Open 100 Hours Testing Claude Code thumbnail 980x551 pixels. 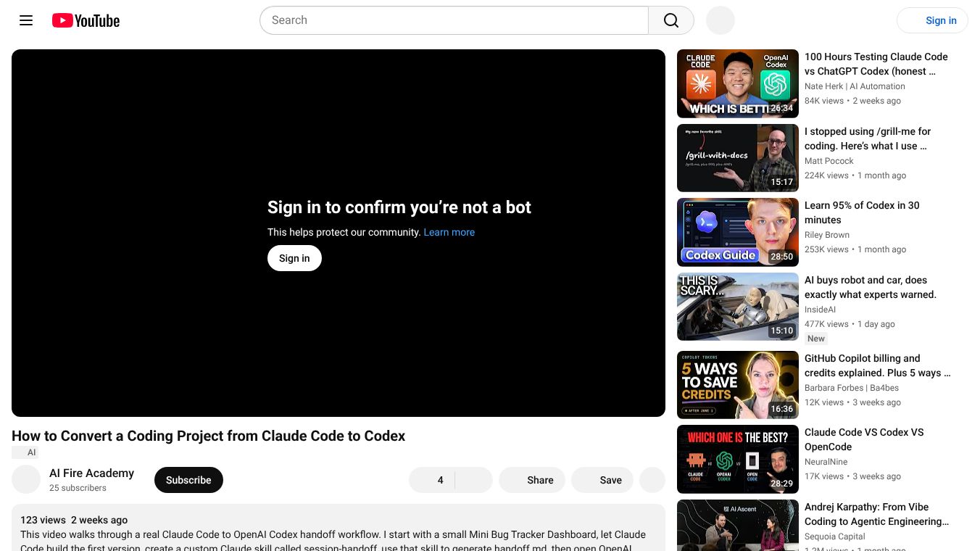(x=738, y=83)
